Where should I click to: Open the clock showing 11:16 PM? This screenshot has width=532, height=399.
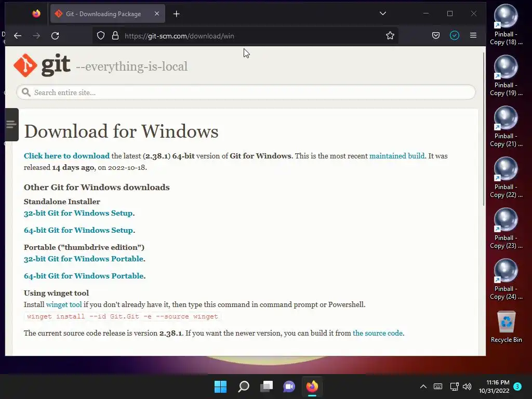pyautogui.click(x=494, y=387)
